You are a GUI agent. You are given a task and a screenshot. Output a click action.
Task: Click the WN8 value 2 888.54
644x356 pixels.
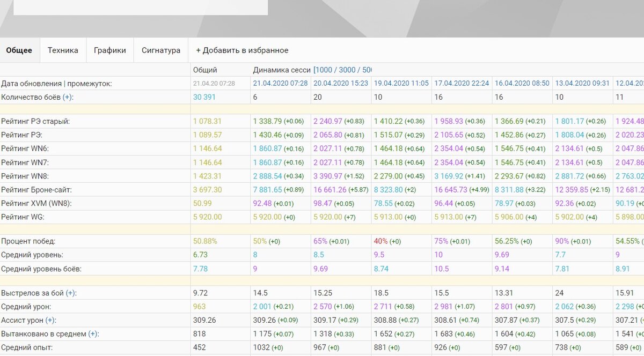pos(268,176)
